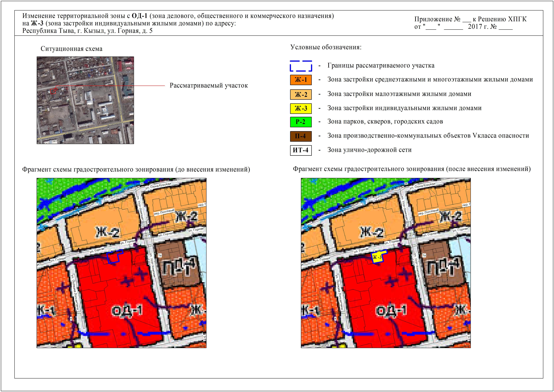Click 'Зона застройки индивидуальными жилыми домами' legend text
This screenshot has width=554, height=392.
[x=404, y=108]
